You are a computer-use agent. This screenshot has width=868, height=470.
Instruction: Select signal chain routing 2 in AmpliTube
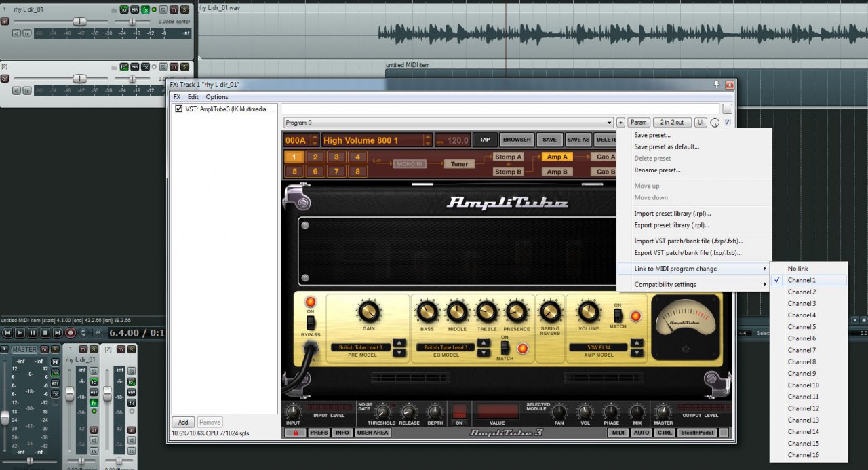(315, 157)
